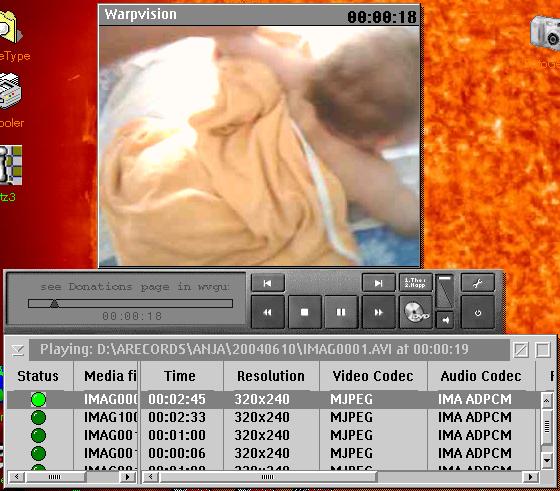Jump to the previous track in Warpvision
Screen dimensions: 560x491
[268, 283]
